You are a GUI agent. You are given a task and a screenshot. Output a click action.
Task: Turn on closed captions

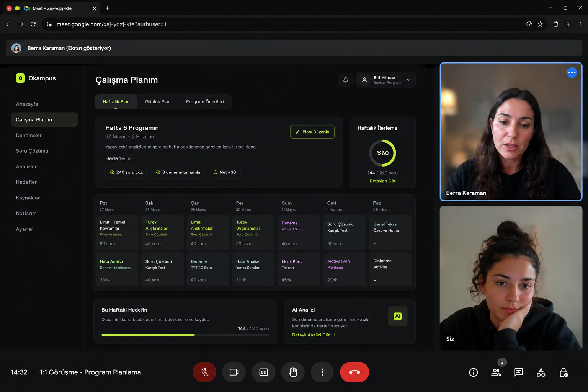click(263, 372)
